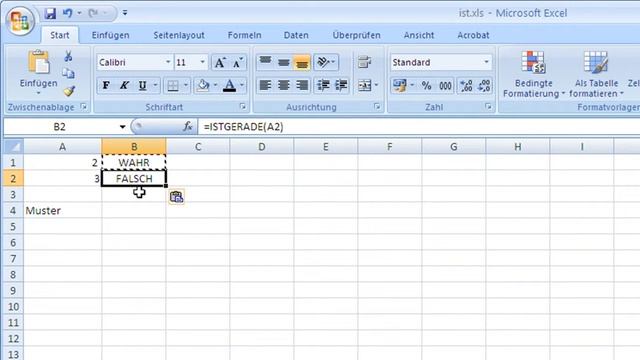Open the Ausrichtung dialog launcher
This screenshot has height=360, width=640.
tap(377, 107)
